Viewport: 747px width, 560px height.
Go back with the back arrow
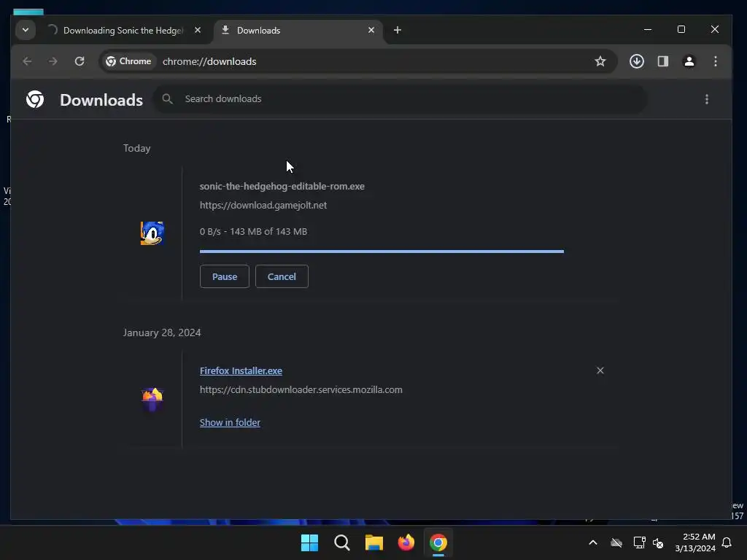27,61
